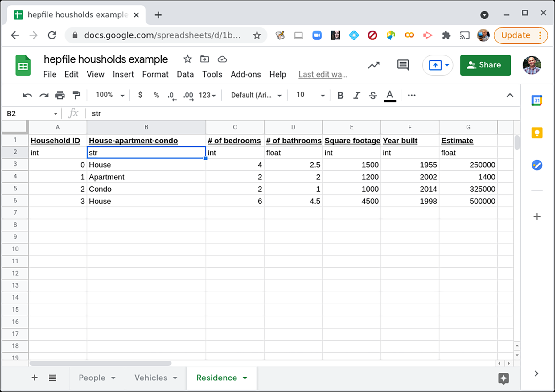Open the Last edit history link
555x392 pixels.
(323, 75)
